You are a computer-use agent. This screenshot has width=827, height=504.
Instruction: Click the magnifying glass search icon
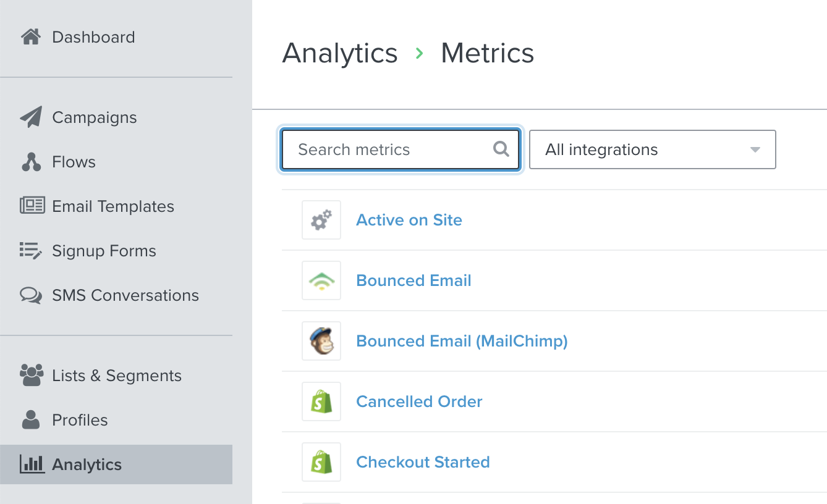click(501, 149)
